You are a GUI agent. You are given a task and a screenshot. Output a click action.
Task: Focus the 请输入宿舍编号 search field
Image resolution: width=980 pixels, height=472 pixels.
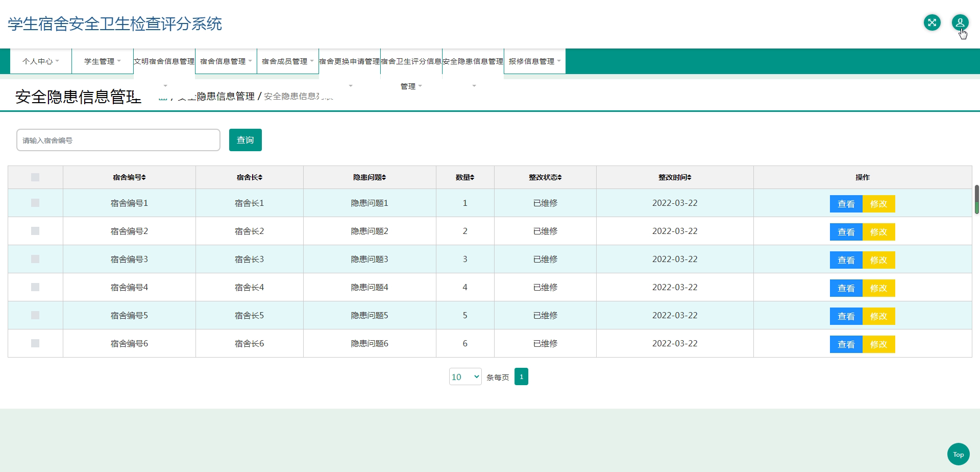pos(118,140)
